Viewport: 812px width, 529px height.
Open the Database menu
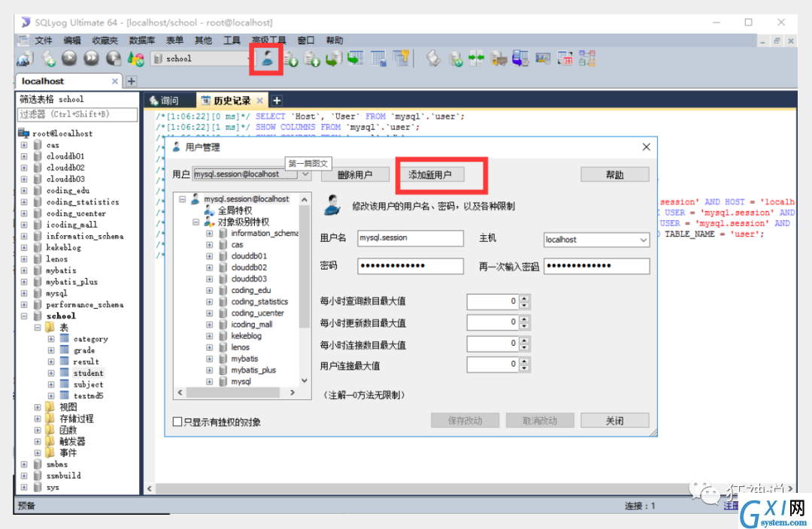142,41
